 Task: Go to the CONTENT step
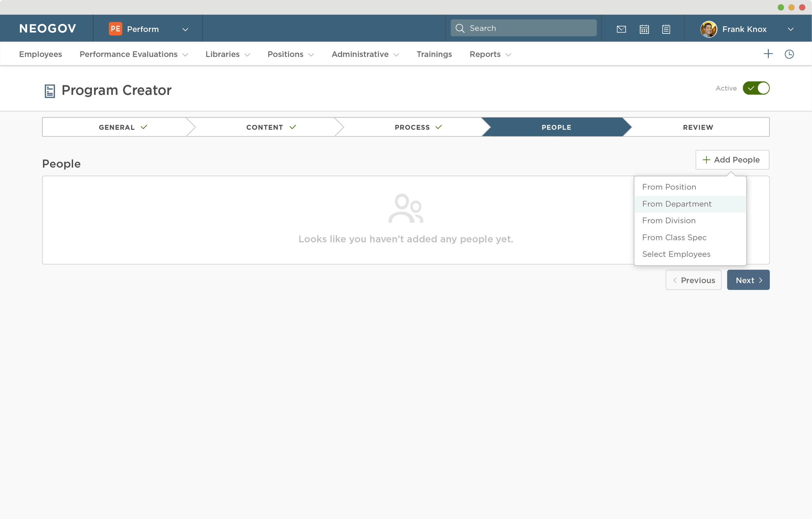click(x=265, y=127)
